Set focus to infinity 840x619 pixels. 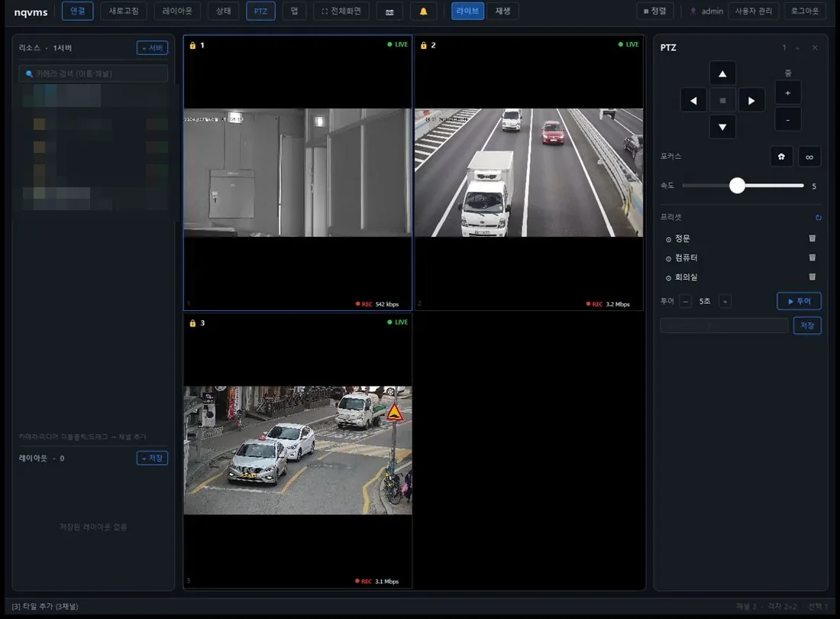809,157
